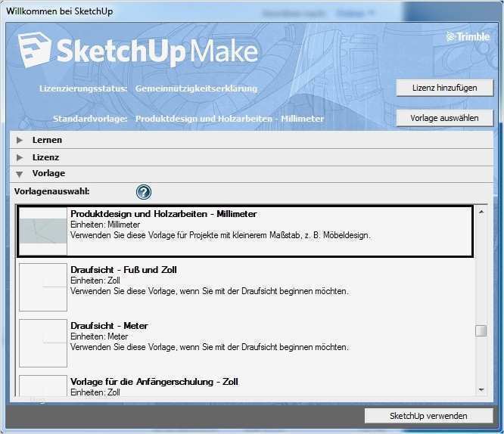Select Vorlage für die Anfängerschulung Zoll thumbnail
This screenshot has height=434, width=504.
pyautogui.click(x=43, y=386)
